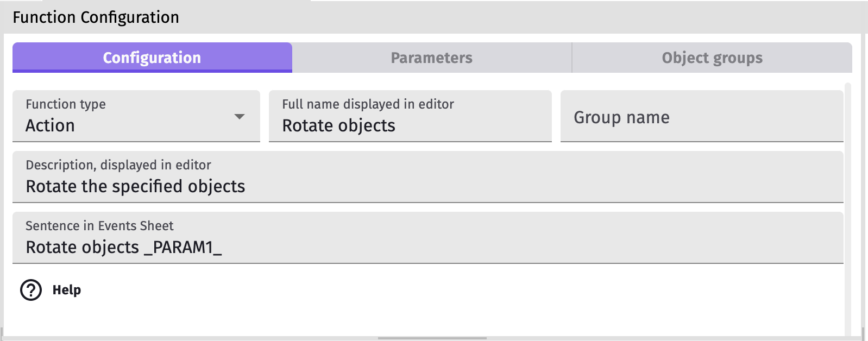
Task: Focus the Group name input field
Action: (701, 117)
